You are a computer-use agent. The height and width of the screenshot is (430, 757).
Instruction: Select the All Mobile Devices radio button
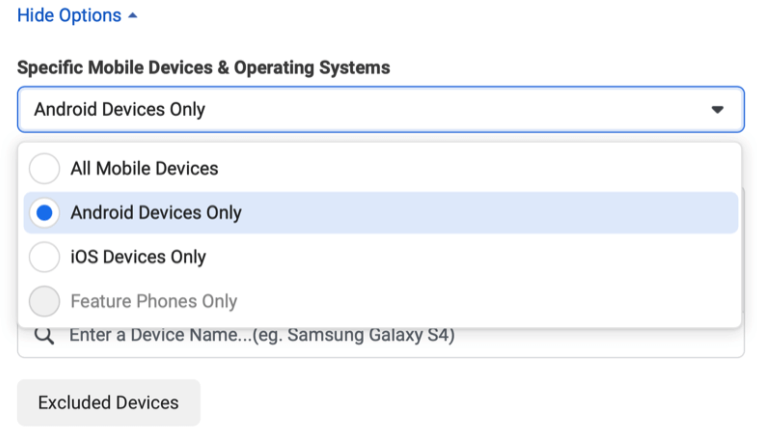(44, 168)
